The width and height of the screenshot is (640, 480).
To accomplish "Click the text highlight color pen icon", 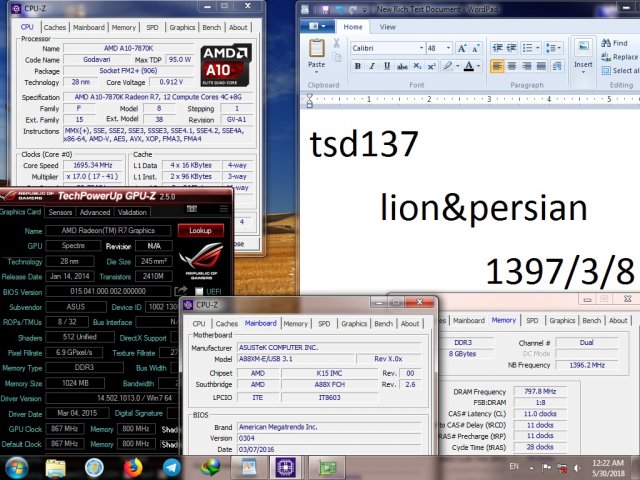I will pyautogui.click(x=448, y=66).
